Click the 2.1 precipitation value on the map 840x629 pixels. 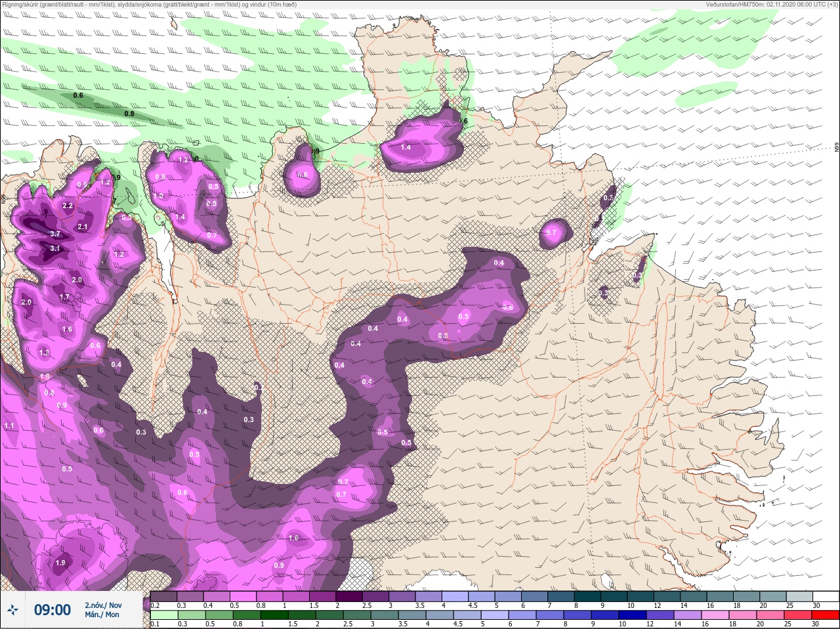tap(83, 227)
